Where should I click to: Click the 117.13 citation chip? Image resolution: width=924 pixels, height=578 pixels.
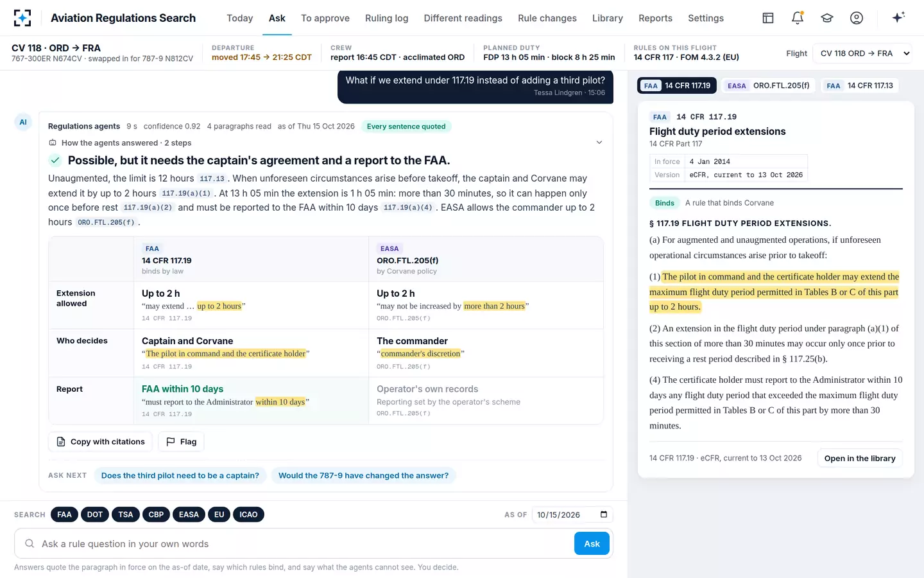pos(212,179)
